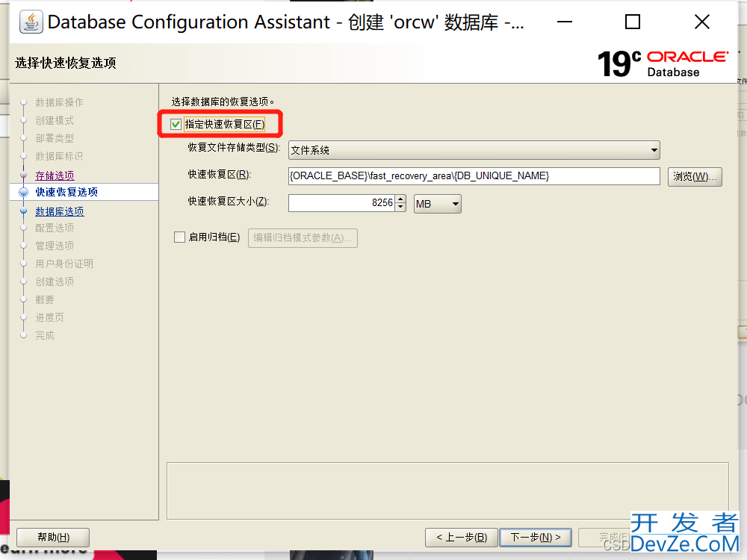The width and height of the screenshot is (747, 560).
Task: Click the 创建模式 step in the sidebar
Action: 55,120
